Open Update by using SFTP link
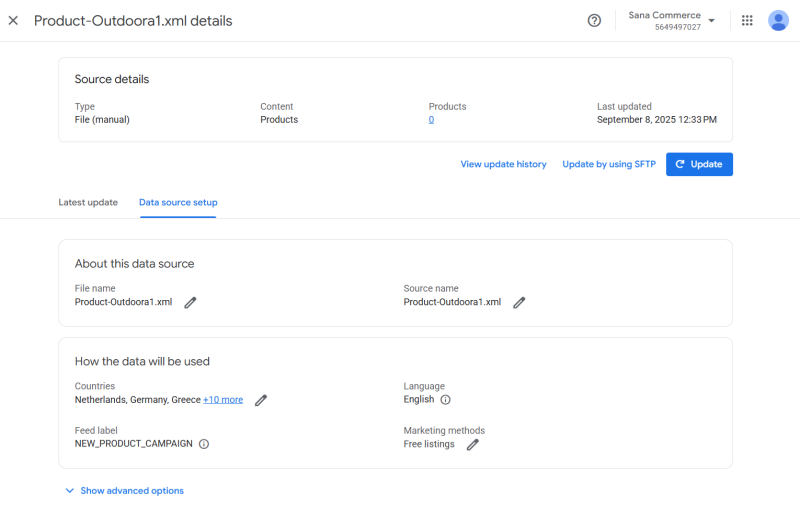Viewport: 800px width, 508px height. (609, 164)
